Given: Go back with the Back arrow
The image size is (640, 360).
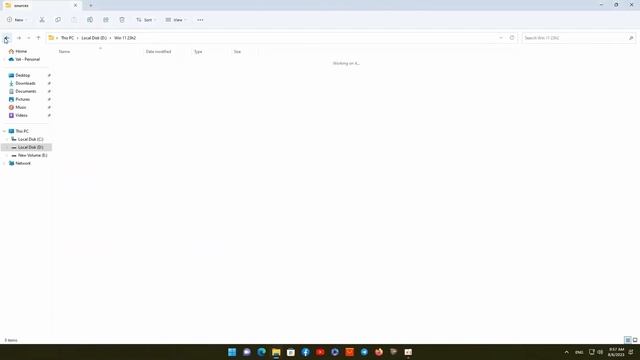Looking at the screenshot, I should [x=7, y=38].
